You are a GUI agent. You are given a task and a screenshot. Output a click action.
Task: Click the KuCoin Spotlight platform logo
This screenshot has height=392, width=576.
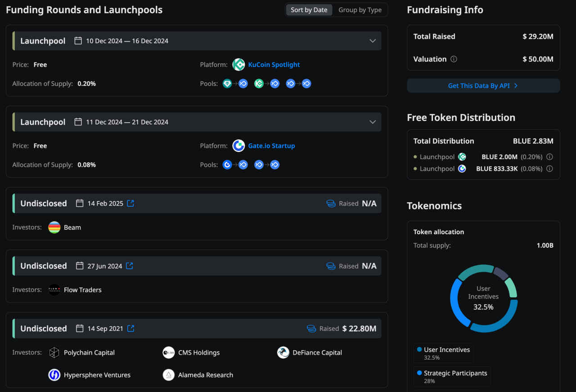238,65
